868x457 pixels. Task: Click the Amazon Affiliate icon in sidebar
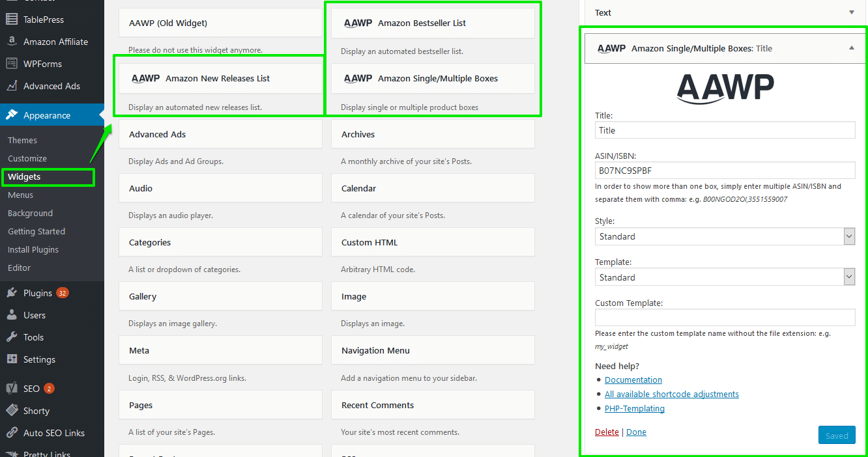tap(12, 42)
